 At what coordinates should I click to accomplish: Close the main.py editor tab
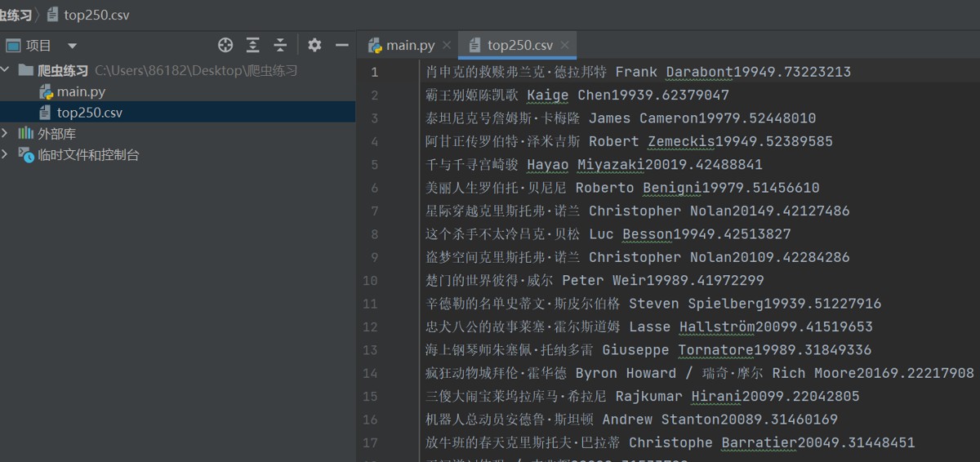pos(446,45)
